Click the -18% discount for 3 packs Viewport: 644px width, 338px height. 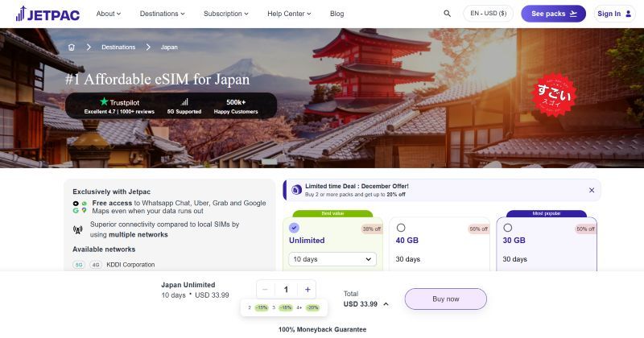286,307
